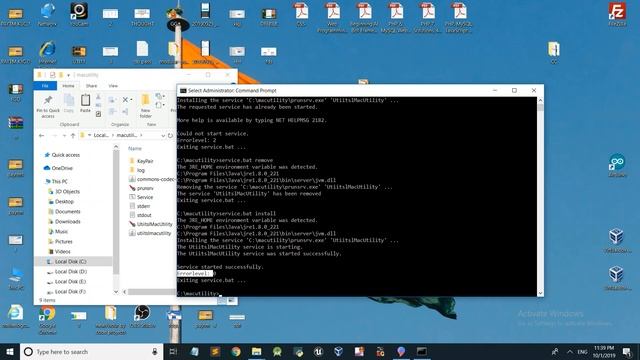Refresh the macutility folder view
The image size is (640, 360).
[170, 136]
